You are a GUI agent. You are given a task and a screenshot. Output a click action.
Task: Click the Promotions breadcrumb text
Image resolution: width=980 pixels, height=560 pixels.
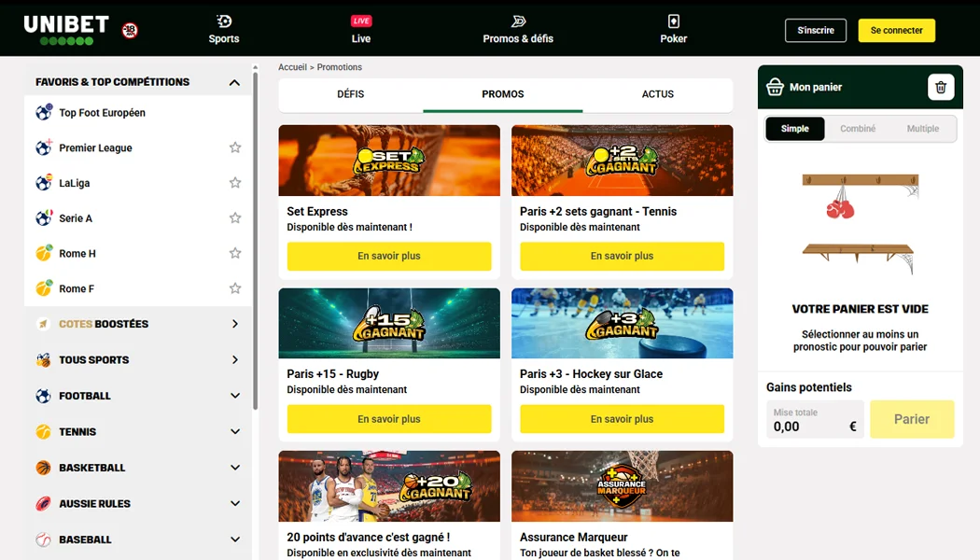coord(340,67)
